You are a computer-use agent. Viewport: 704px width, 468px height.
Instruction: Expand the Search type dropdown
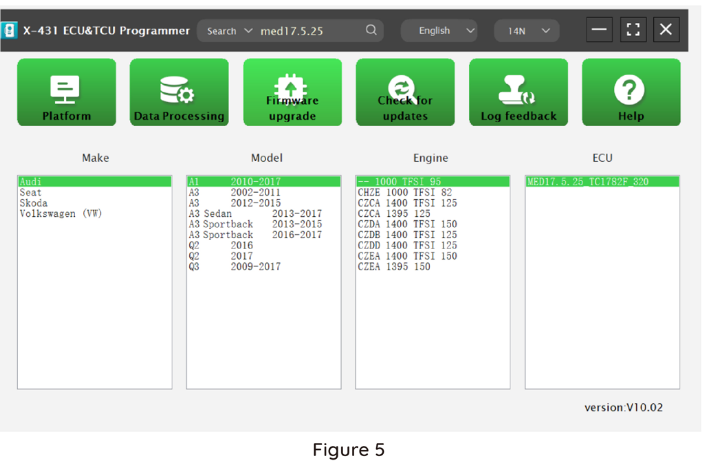(230, 31)
